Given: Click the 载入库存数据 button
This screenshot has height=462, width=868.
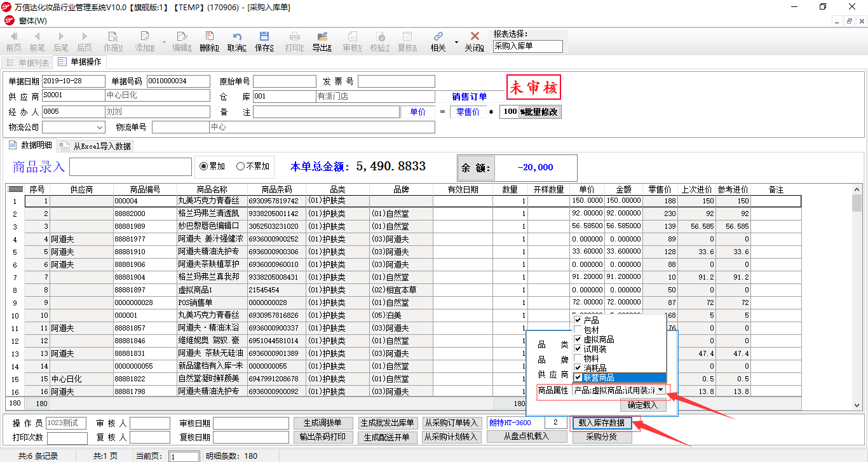Looking at the screenshot, I should [602, 423].
